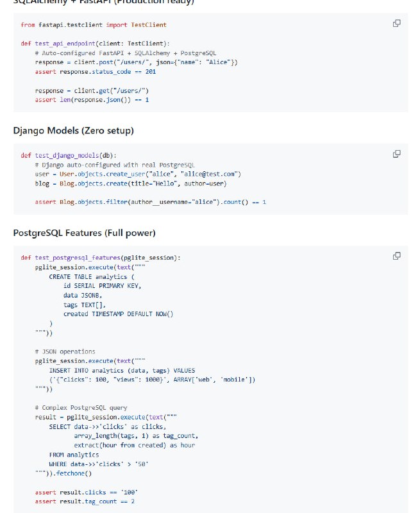Click the 'assert response.status_code == 201' line
This screenshot has width=420, height=513.
coord(95,72)
